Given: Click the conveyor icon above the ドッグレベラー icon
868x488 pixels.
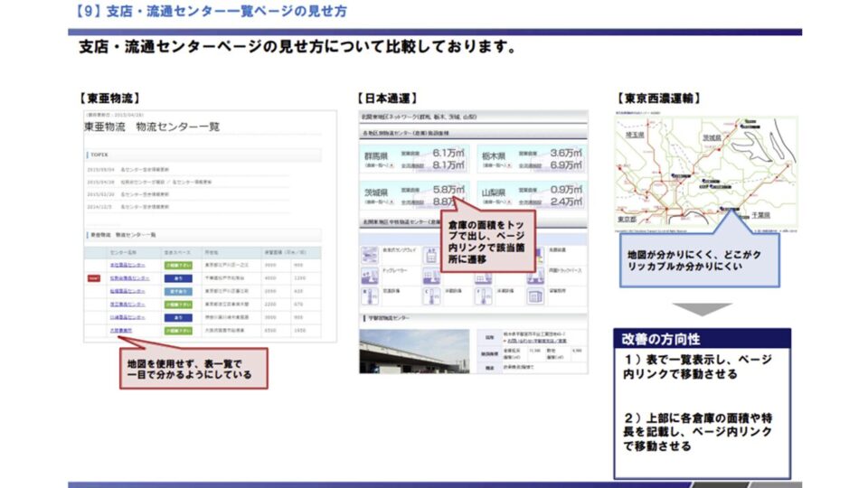Looking at the screenshot, I should (x=370, y=255).
